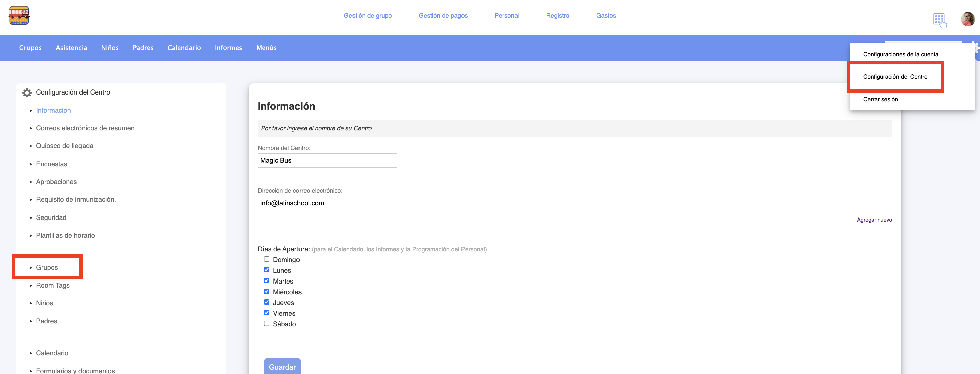Click the Nombre del Centro field
This screenshot has height=374, width=980.
(x=327, y=161)
